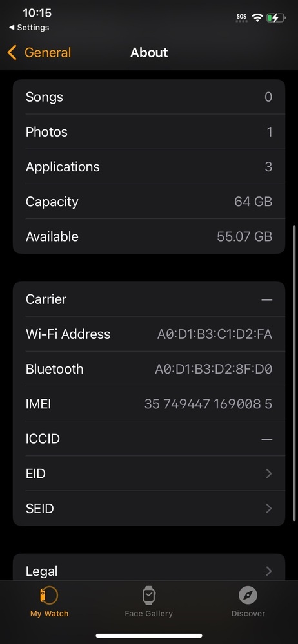Select the Bluetooth address value
Screen dimensions: 298x644
214,369
